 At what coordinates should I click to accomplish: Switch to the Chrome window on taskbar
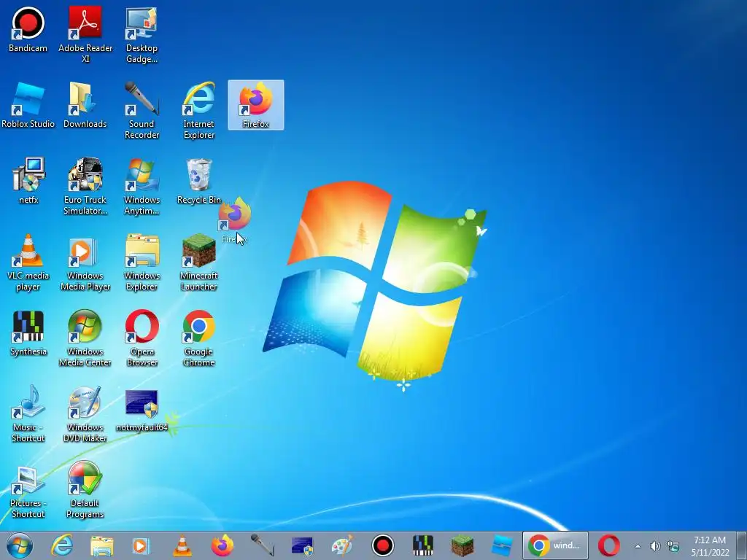point(555,545)
